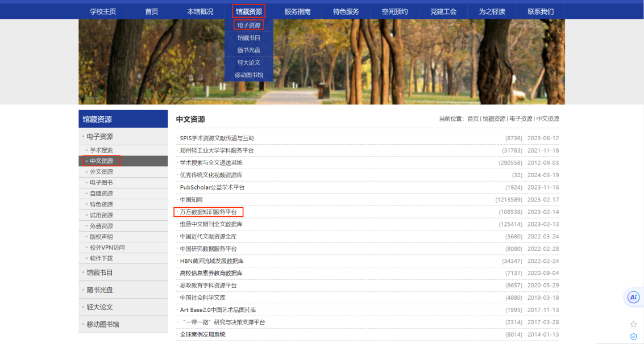Select 电子资源 from the dropdown menu
644x344 pixels.
pyautogui.click(x=249, y=25)
